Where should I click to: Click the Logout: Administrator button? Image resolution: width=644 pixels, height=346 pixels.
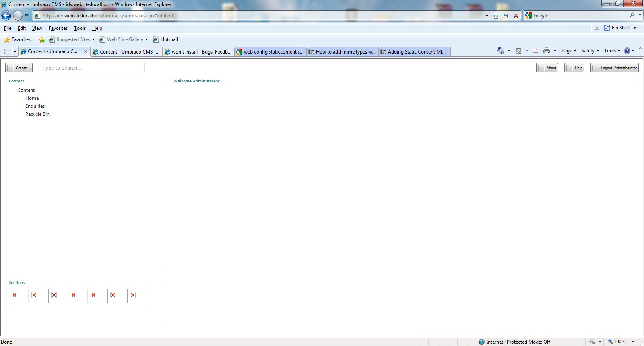pyautogui.click(x=614, y=68)
